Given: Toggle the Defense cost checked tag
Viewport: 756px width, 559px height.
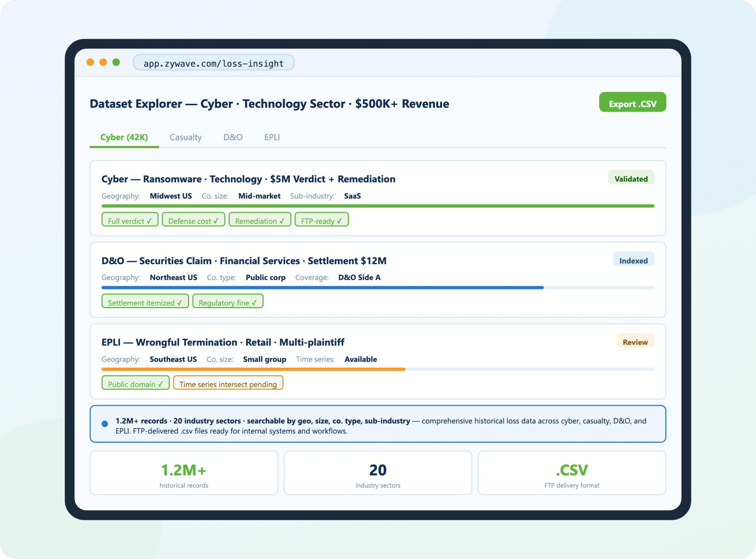Looking at the screenshot, I should point(193,220).
